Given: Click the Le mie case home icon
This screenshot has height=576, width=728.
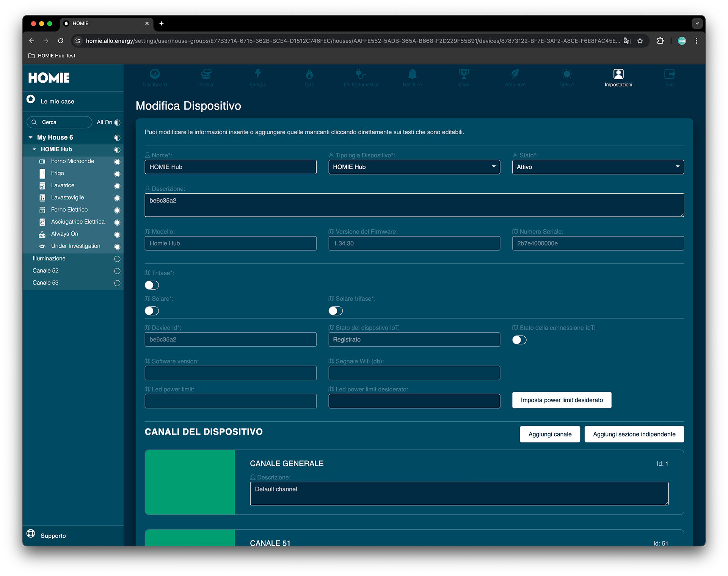Looking at the screenshot, I should point(31,99).
